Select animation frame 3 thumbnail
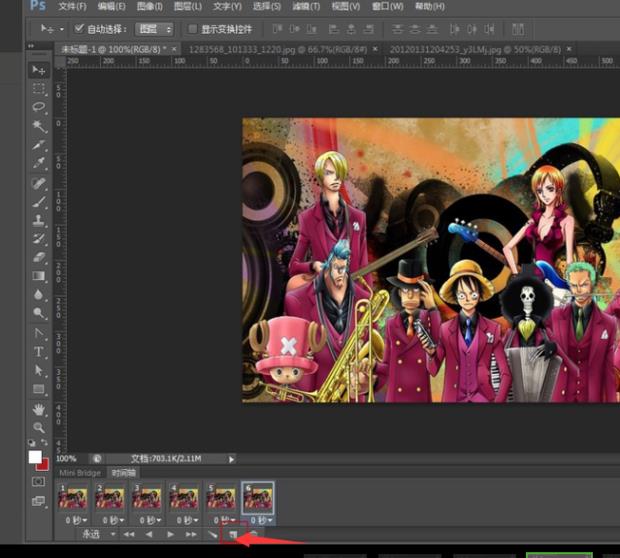Viewport: 620px width, 558px height. [146, 497]
